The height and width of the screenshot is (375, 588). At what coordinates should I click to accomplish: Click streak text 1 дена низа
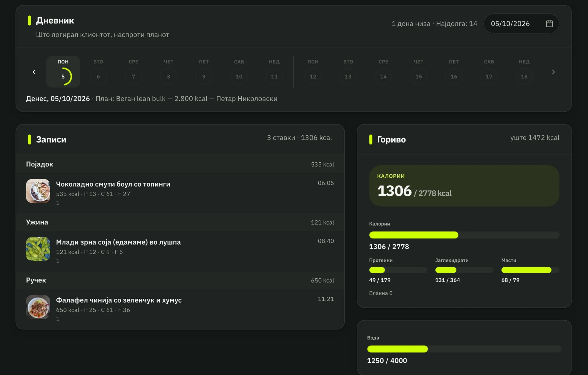[411, 23]
